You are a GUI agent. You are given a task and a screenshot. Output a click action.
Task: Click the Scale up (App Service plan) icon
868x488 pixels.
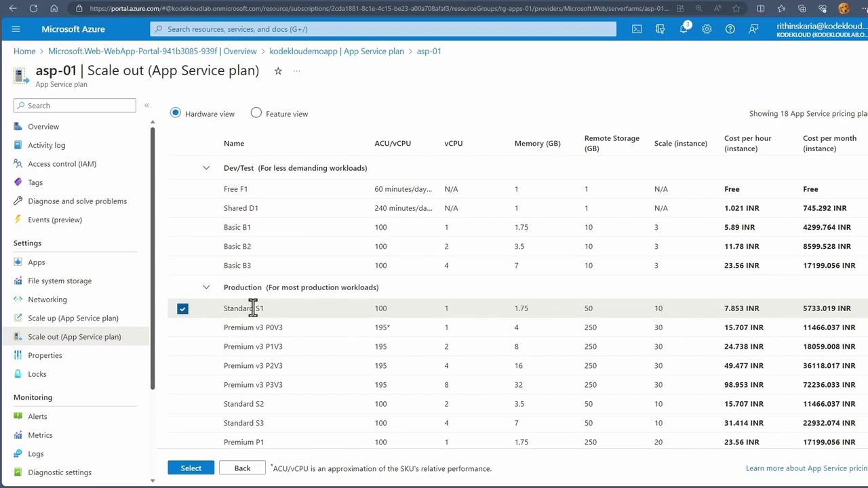(x=18, y=318)
